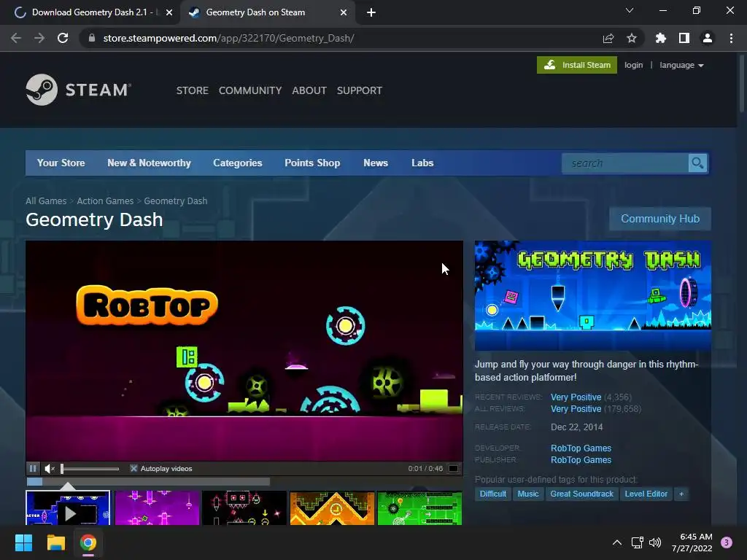The height and width of the screenshot is (560, 747).
Task: Close the Geometry Dash on Steam tab
Action: 344,13
